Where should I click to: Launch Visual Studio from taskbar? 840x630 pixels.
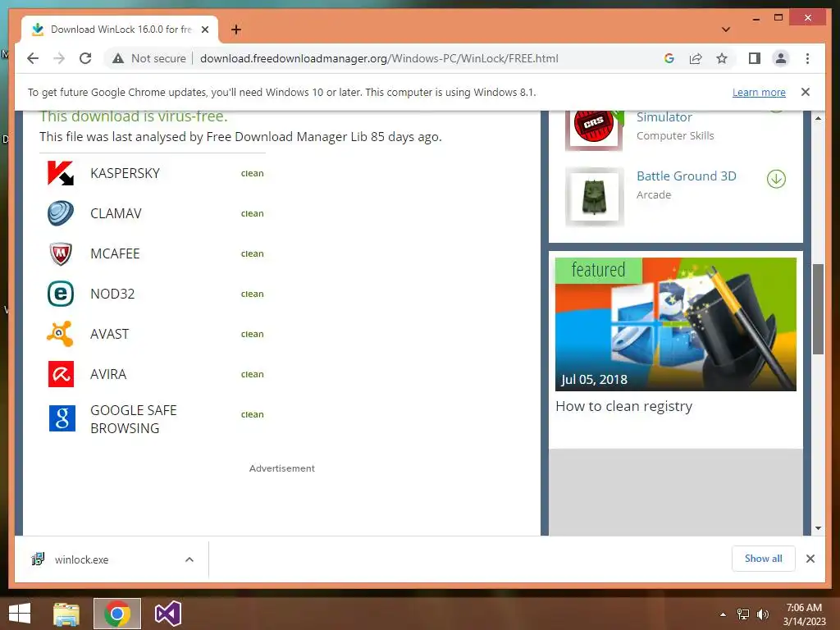pyautogui.click(x=167, y=614)
